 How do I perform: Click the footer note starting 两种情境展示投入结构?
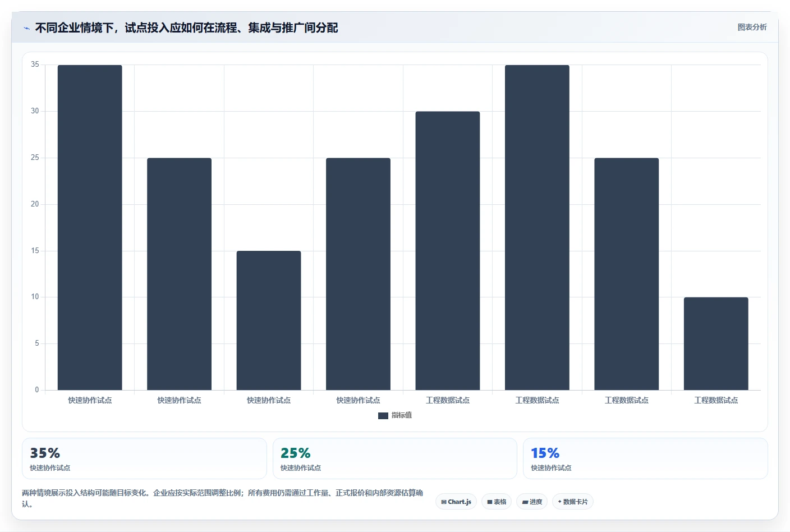(223, 498)
